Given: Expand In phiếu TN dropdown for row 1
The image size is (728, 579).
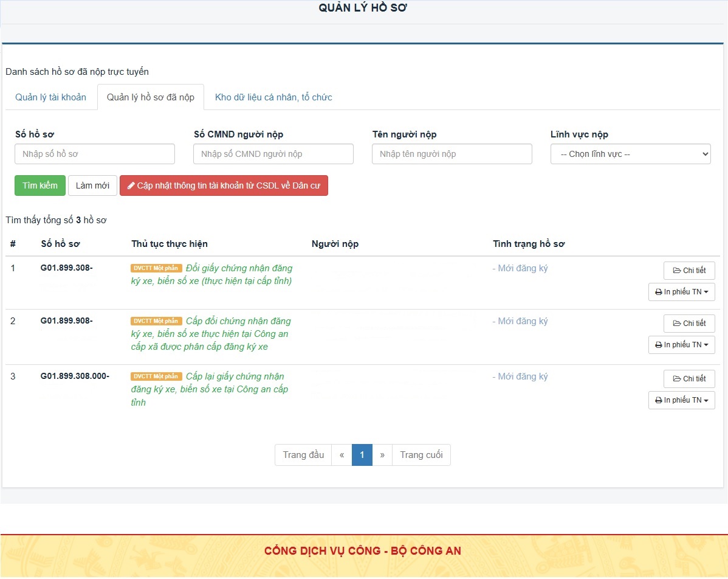Looking at the screenshot, I should click(682, 292).
